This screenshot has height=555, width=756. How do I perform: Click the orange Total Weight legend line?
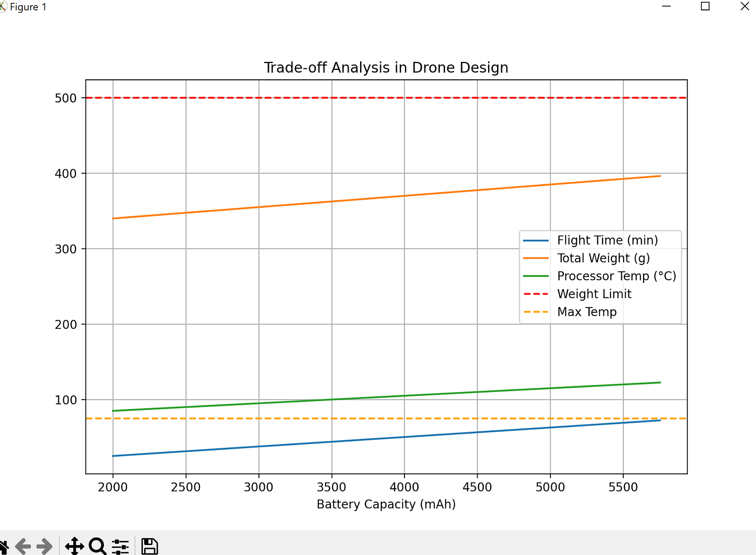coord(536,258)
